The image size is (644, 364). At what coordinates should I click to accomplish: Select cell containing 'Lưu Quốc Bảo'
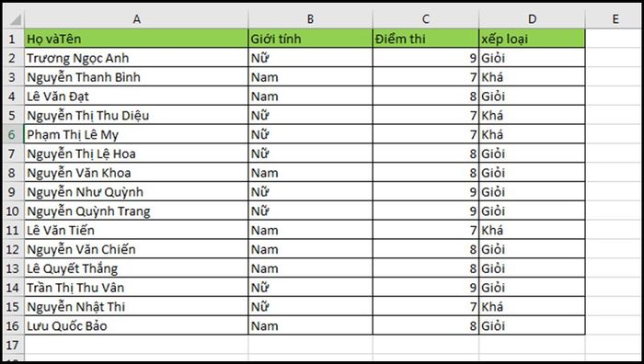(x=136, y=325)
